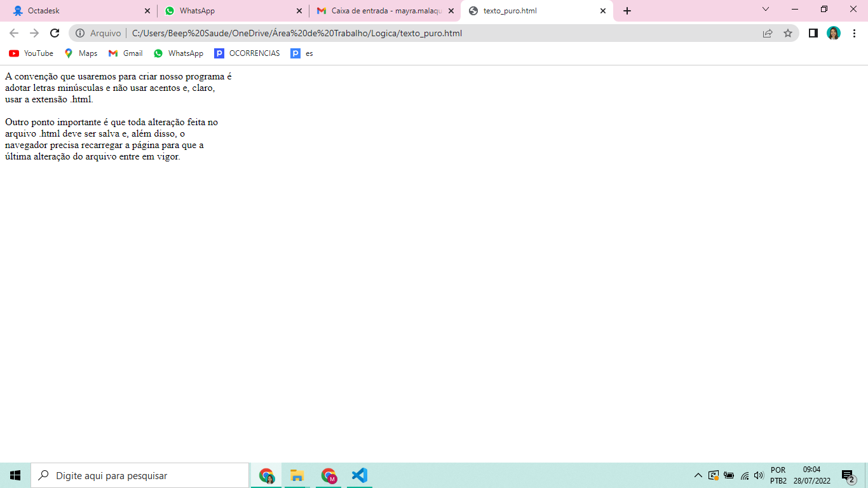This screenshot has height=488, width=868.
Task: Open the clock and date 09:04
Action: coord(811,475)
